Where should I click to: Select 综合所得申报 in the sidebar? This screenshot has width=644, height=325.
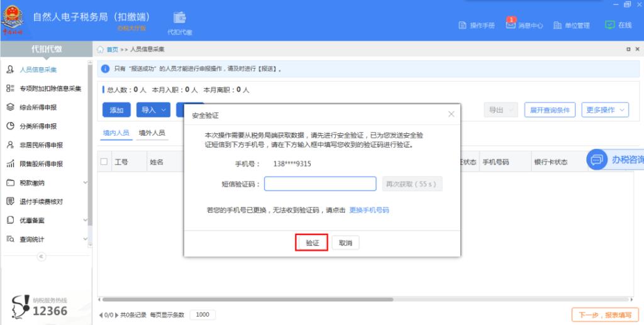pyautogui.click(x=38, y=107)
